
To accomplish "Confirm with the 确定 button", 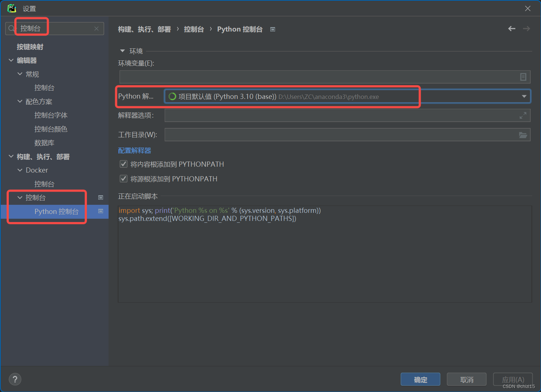I will tap(420, 380).
